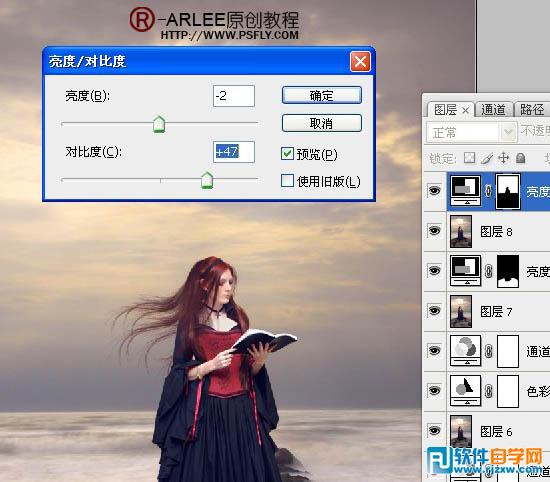The height and width of the screenshot is (482, 550).
Task: Select the 图层 6 layer name
Action: coord(496,431)
